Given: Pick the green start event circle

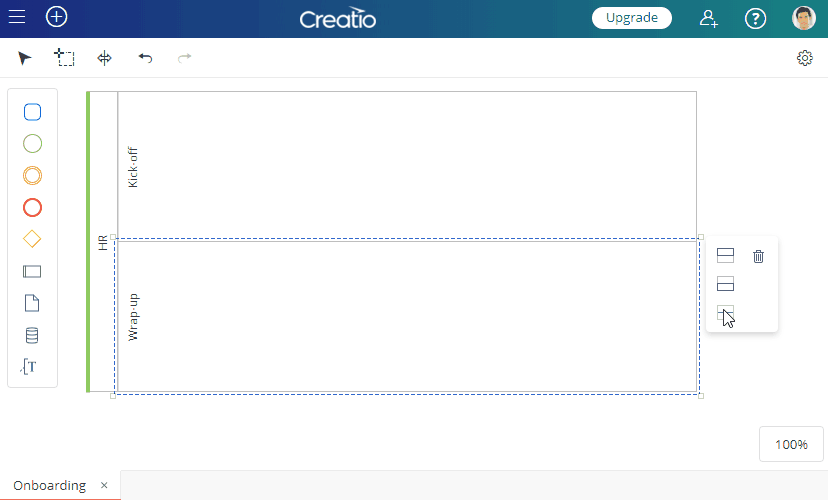Looking at the screenshot, I should (x=32, y=144).
